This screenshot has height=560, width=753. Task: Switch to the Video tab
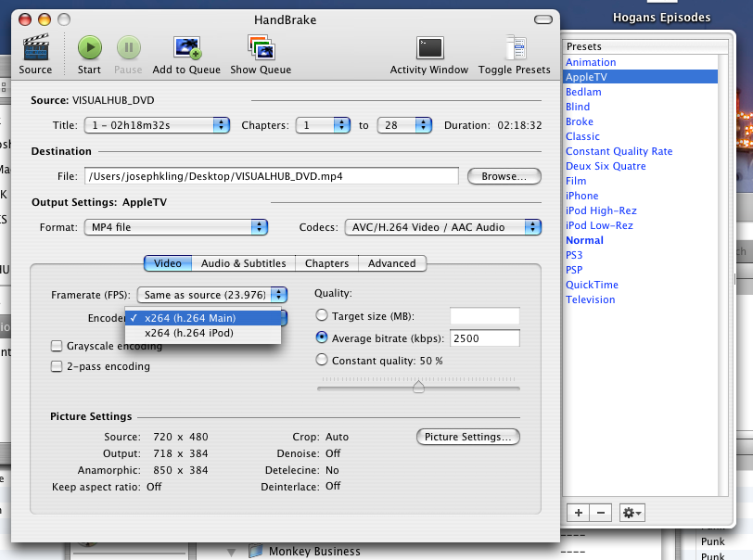pos(168,263)
